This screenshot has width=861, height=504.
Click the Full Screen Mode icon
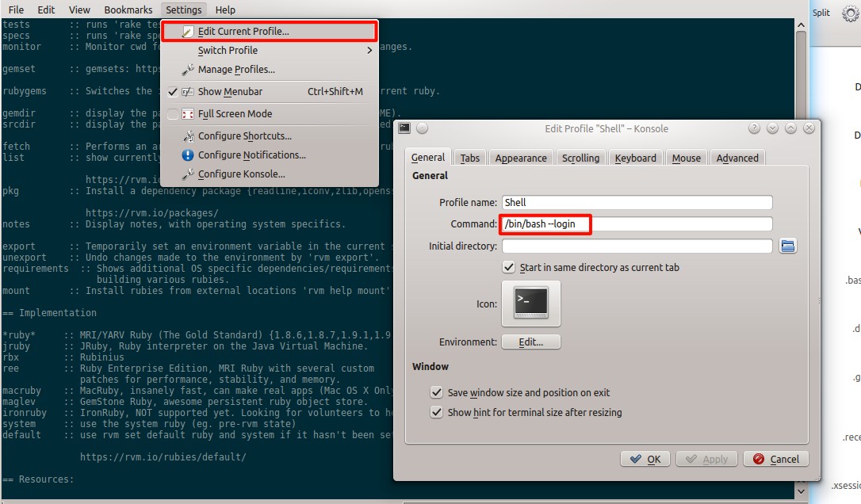[188, 113]
